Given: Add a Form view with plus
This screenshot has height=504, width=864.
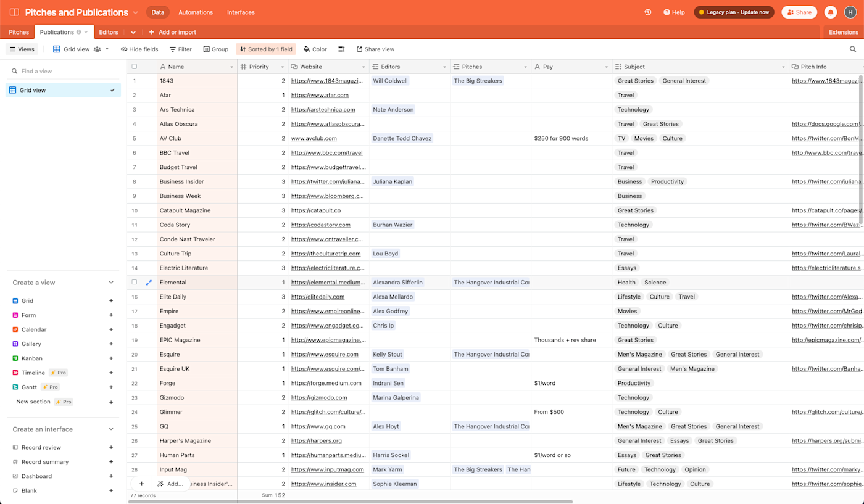Looking at the screenshot, I should pos(111,315).
